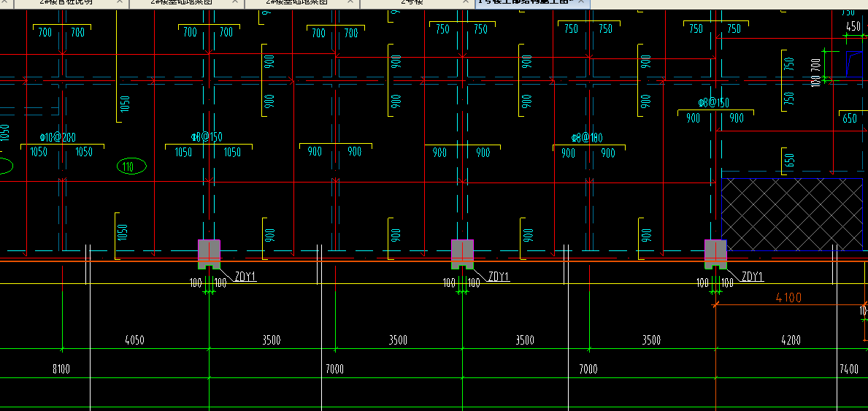Select the rightmost ZDY1 label
The image size is (868, 411).
pyautogui.click(x=753, y=277)
